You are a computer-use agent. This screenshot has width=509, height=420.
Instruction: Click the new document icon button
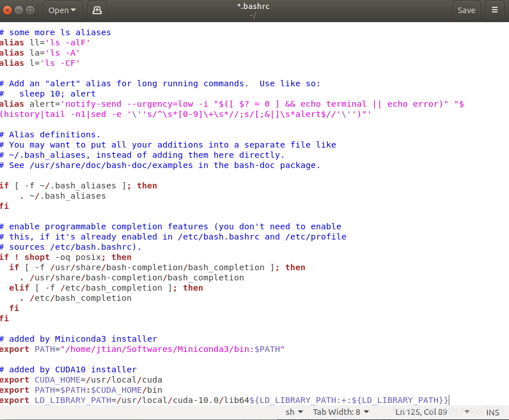(97, 10)
